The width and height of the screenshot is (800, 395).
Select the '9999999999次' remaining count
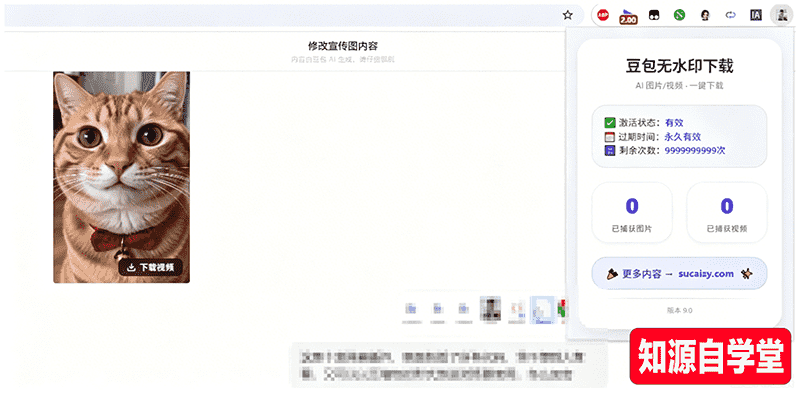point(695,151)
